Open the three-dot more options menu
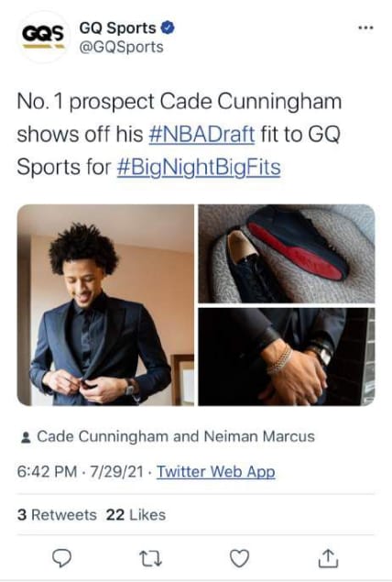392x582 pixels. coord(365,27)
